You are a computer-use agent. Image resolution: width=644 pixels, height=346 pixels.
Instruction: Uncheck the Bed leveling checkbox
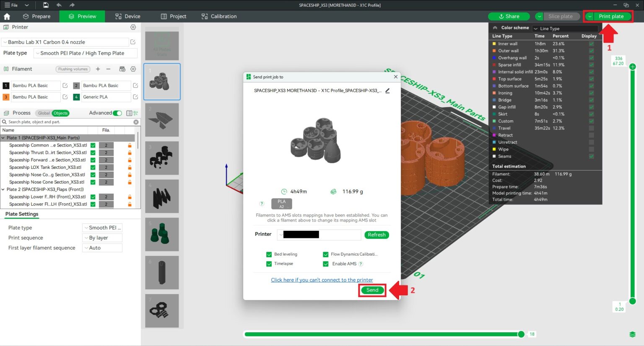point(269,254)
